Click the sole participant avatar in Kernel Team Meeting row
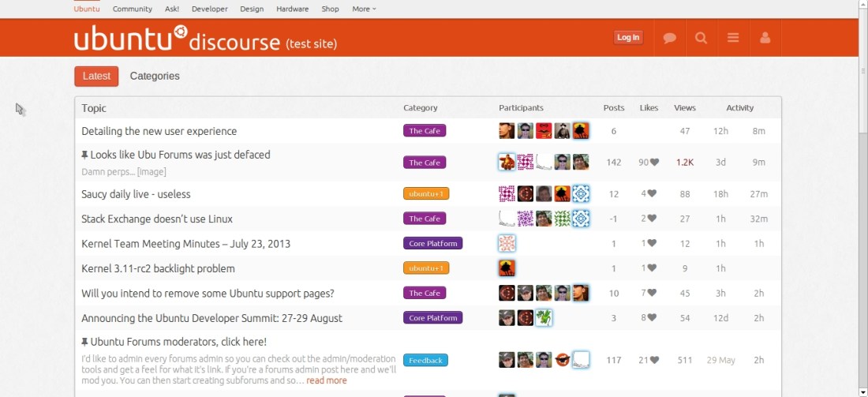 (x=507, y=243)
